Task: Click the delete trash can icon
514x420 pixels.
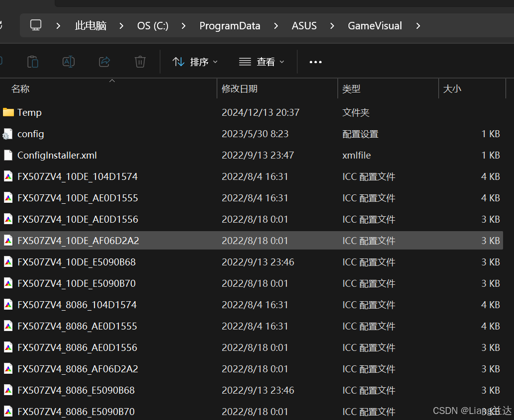Action: [x=140, y=62]
